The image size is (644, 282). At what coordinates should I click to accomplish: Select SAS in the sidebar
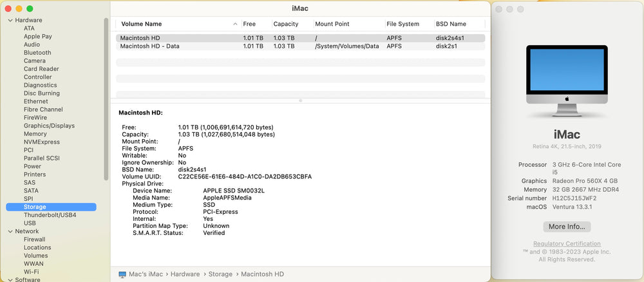click(30, 183)
